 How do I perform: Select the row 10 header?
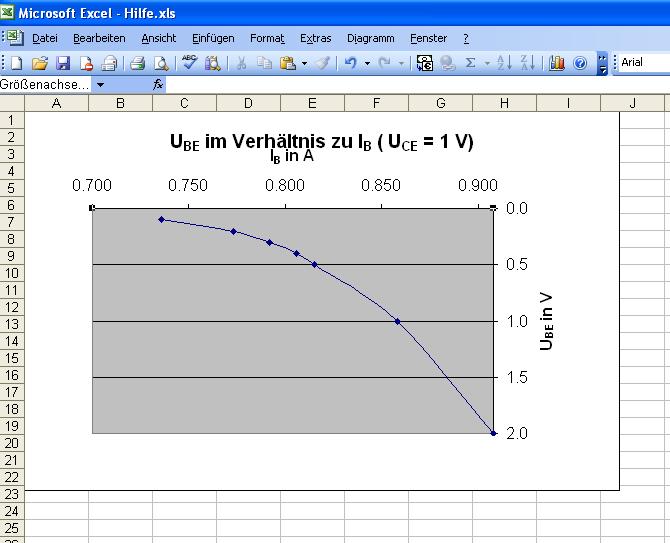[11, 273]
